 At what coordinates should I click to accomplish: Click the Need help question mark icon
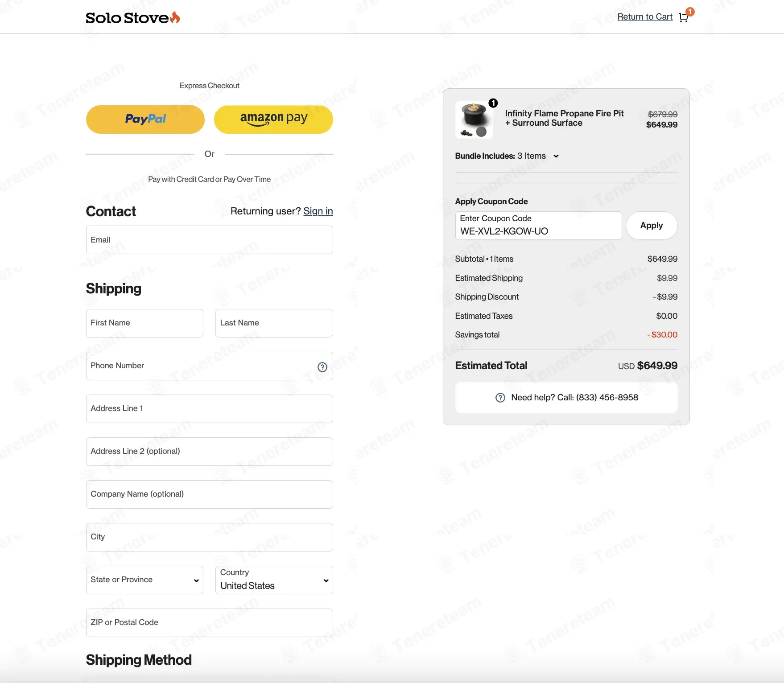click(500, 398)
